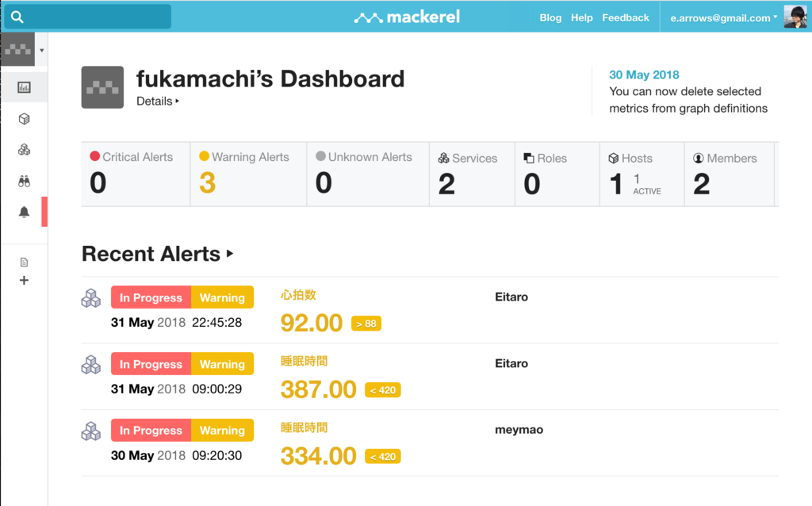812x506 pixels.
Task: Open 睡眠時間 monitor link in 387.00 alert
Action: coord(304,361)
